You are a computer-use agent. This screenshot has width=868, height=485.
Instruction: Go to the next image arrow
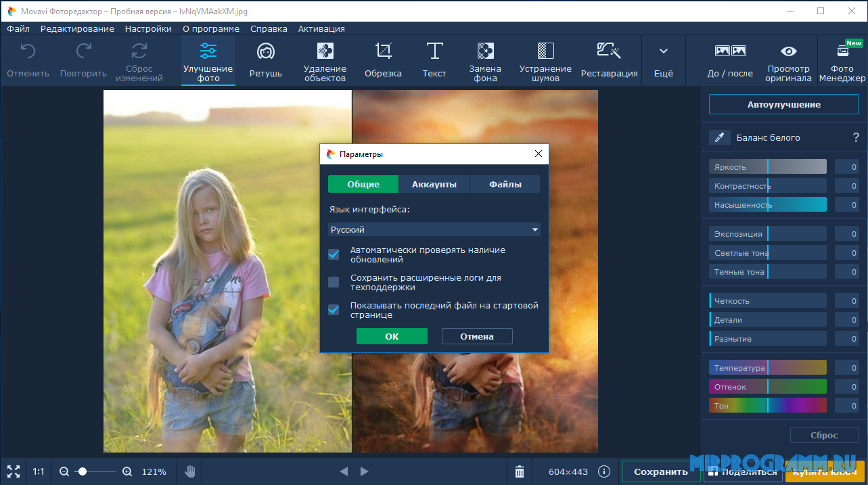pos(364,471)
